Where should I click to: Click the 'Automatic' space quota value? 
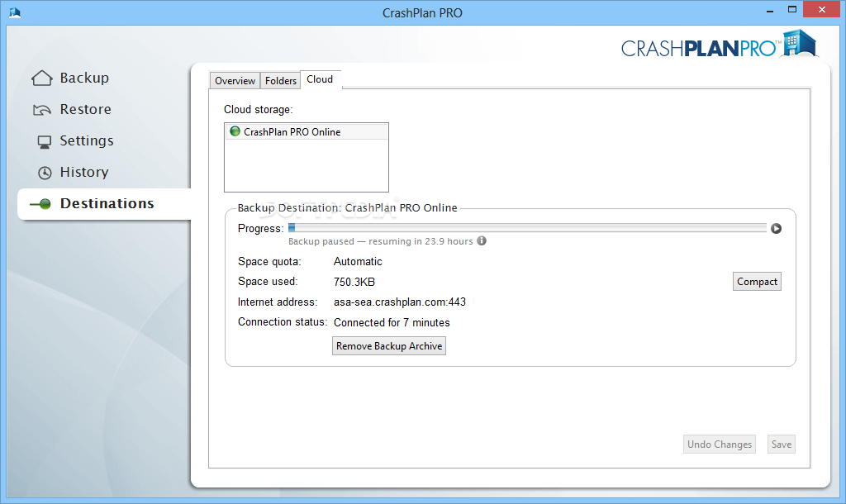[x=358, y=262]
